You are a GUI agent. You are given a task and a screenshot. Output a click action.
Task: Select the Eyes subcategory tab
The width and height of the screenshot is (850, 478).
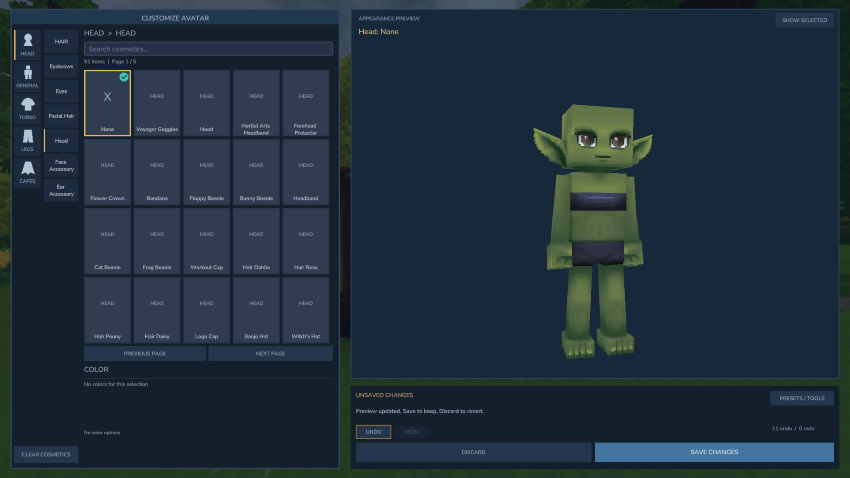pos(61,91)
